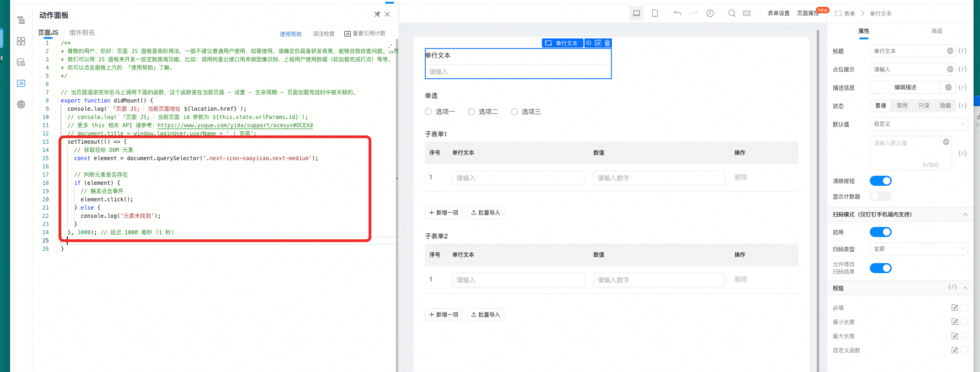This screenshot has width=980, height=372.
Task: Run 语法检查 on the code
Action: (324, 34)
